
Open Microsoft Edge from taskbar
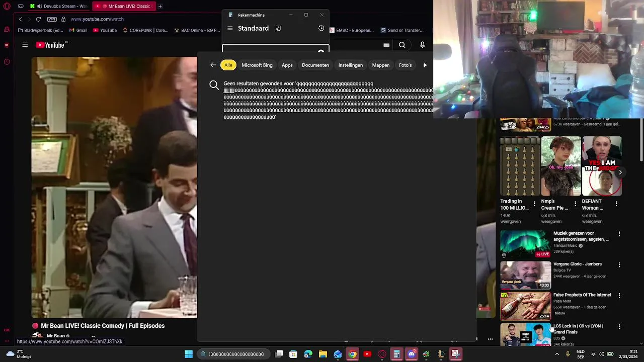click(x=308, y=354)
